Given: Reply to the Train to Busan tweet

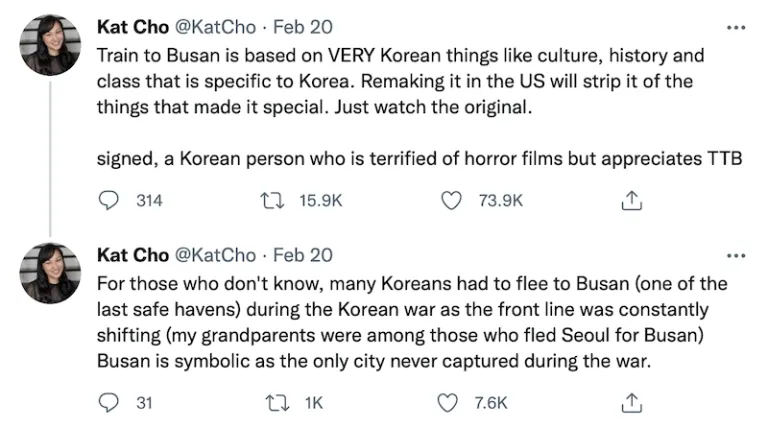Looking at the screenshot, I should [110, 201].
